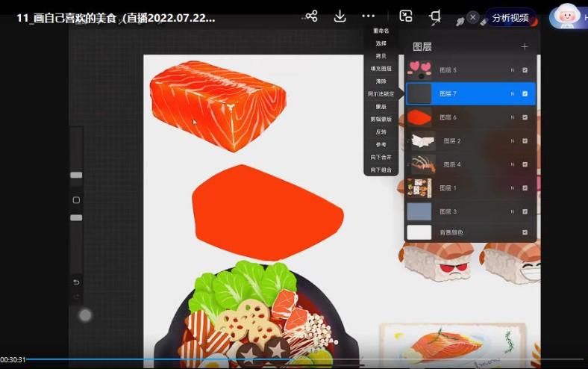Click the round X close icon
Viewport: 588px width, 369px height.
click(x=472, y=16)
